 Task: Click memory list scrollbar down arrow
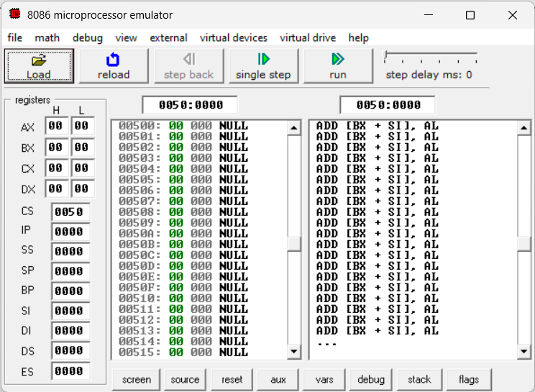coord(294,352)
